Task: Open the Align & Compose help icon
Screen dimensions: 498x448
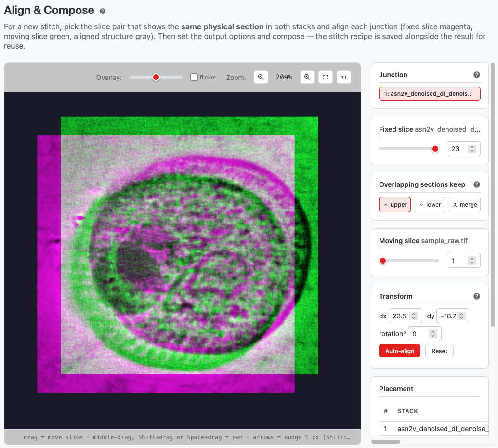Action: click(x=102, y=11)
